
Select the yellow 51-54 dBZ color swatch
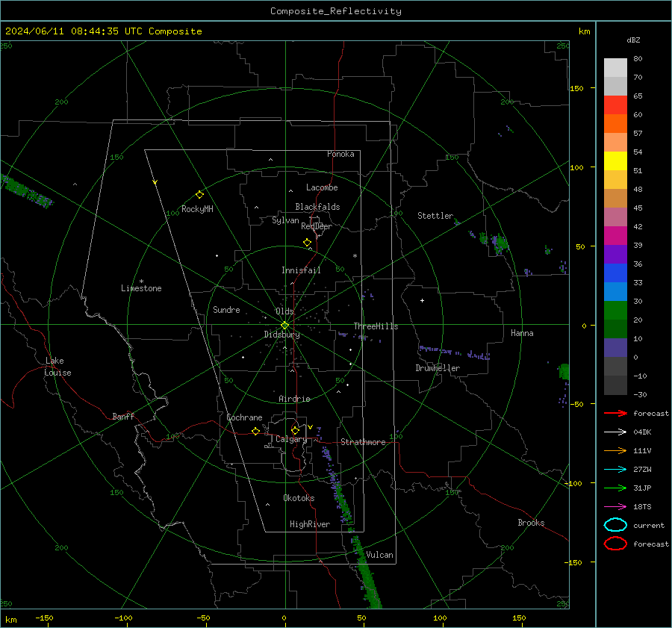click(x=615, y=161)
